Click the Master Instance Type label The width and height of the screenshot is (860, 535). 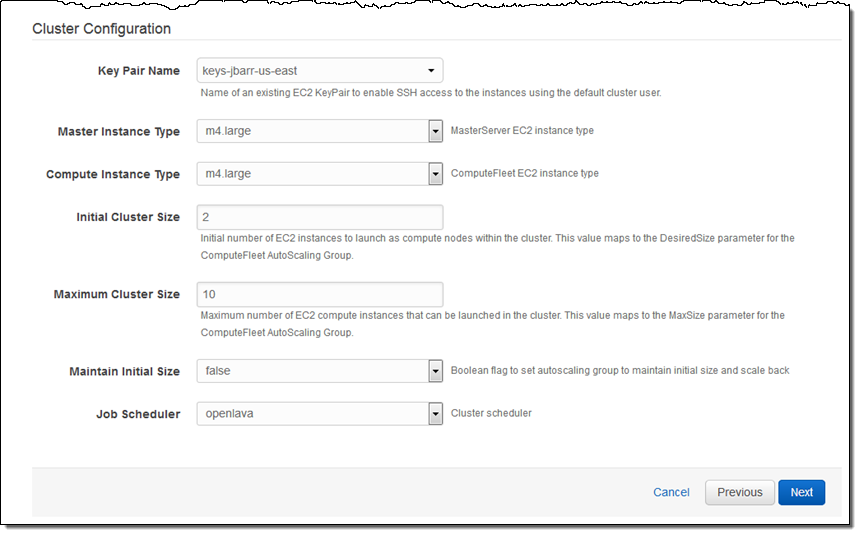click(x=119, y=132)
